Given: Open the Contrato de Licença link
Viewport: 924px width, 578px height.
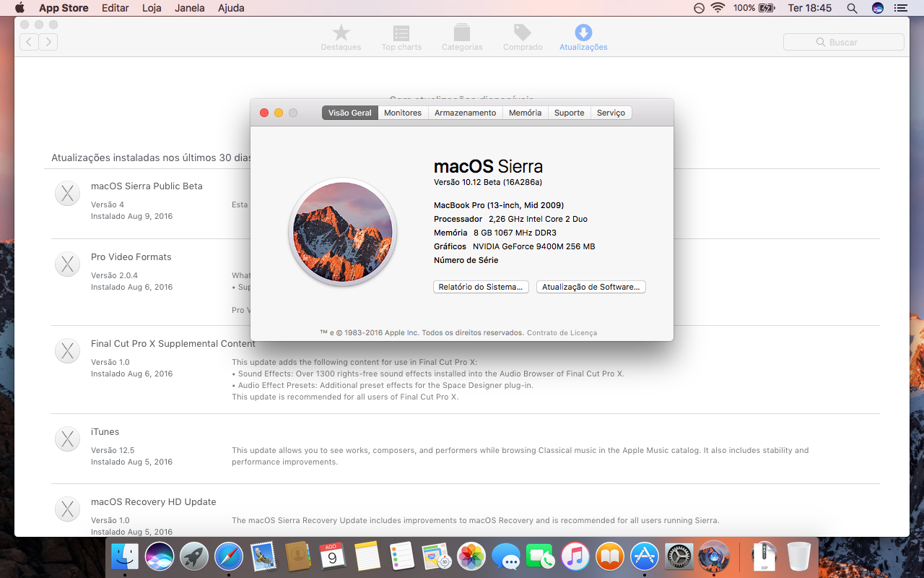Looking at the screenshot, I should click(x=562, y=333).
